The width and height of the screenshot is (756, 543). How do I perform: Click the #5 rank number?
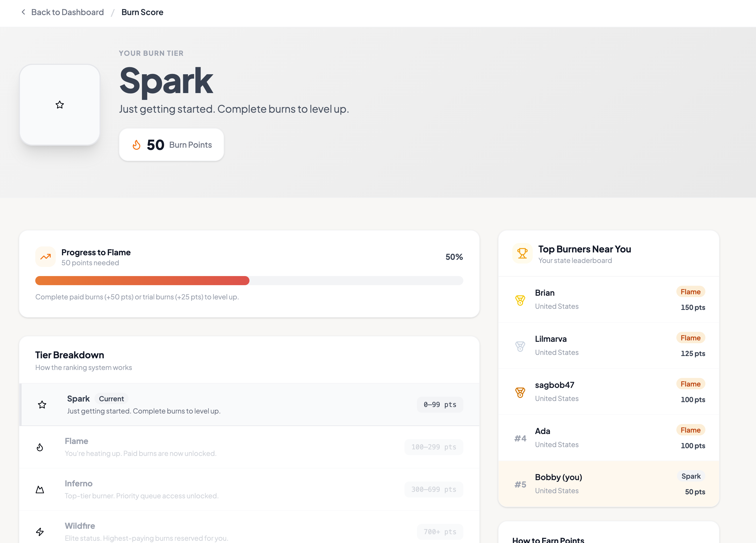pos(520,484)
